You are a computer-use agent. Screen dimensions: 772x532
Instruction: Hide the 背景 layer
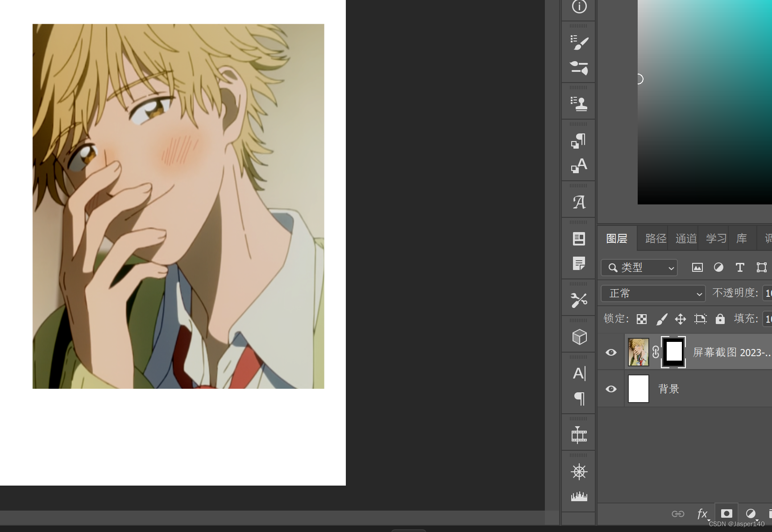tap(611, 389)
